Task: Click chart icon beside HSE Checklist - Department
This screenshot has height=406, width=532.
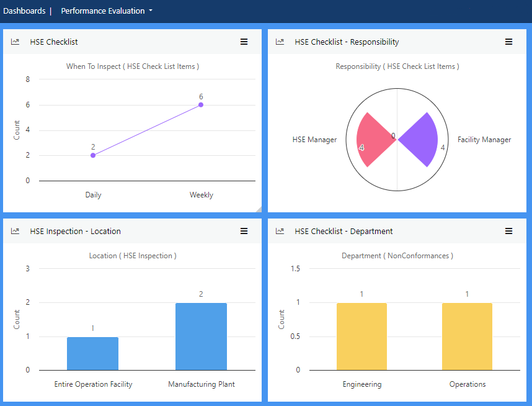Action: point(280,231)
